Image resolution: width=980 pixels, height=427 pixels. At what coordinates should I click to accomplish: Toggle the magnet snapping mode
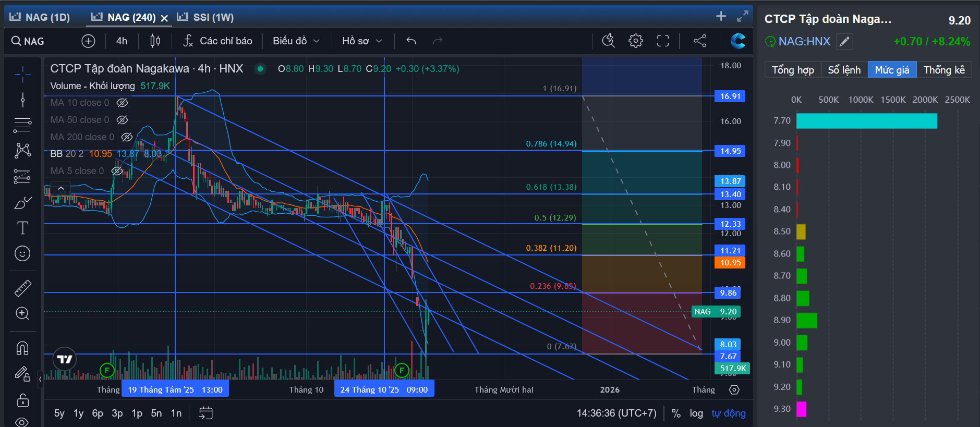click(x=22, y=348)
